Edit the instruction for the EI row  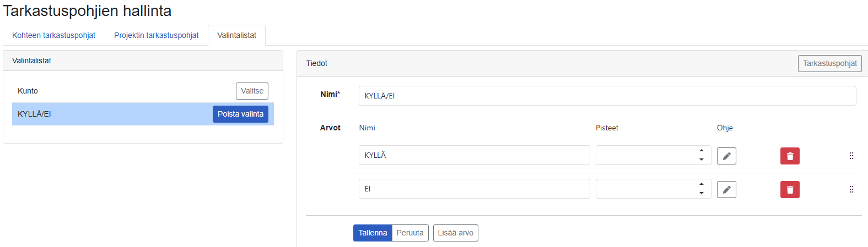pos(726,190)
